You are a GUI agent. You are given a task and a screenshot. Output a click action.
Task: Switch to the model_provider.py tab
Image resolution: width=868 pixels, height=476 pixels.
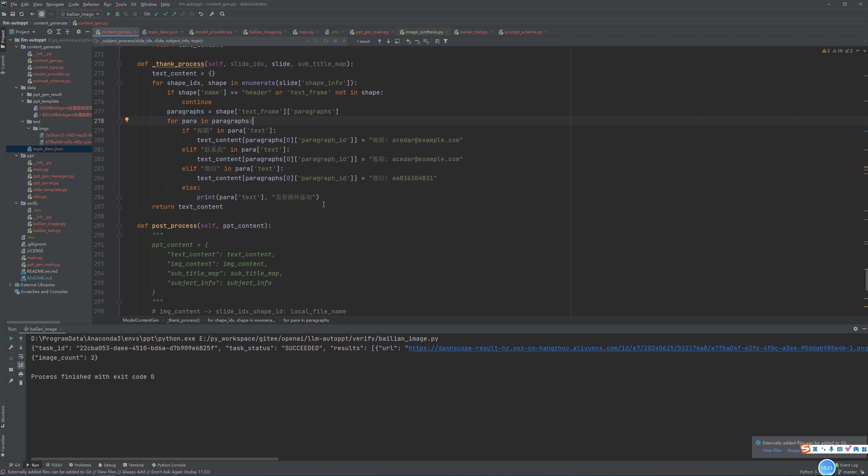pos(213,32)
